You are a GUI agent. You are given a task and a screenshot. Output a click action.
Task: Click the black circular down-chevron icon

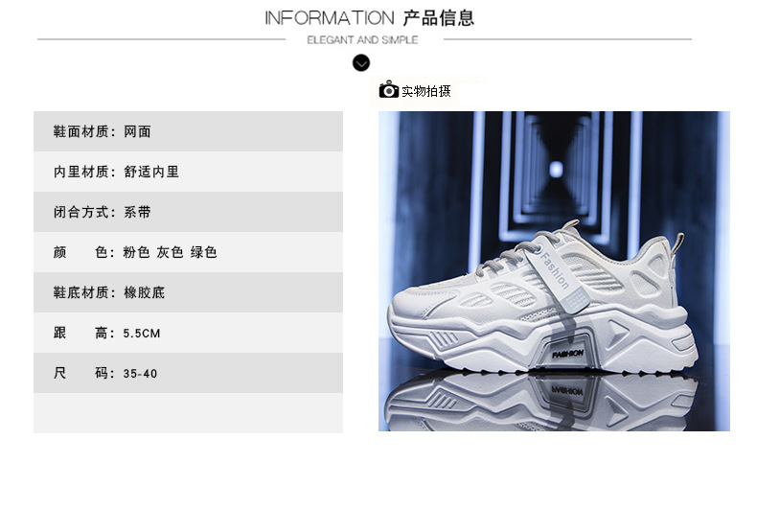pos(361,62)
